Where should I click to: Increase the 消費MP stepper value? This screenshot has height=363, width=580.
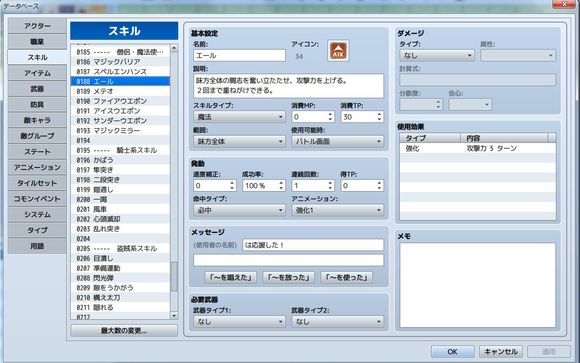[330, 114]
